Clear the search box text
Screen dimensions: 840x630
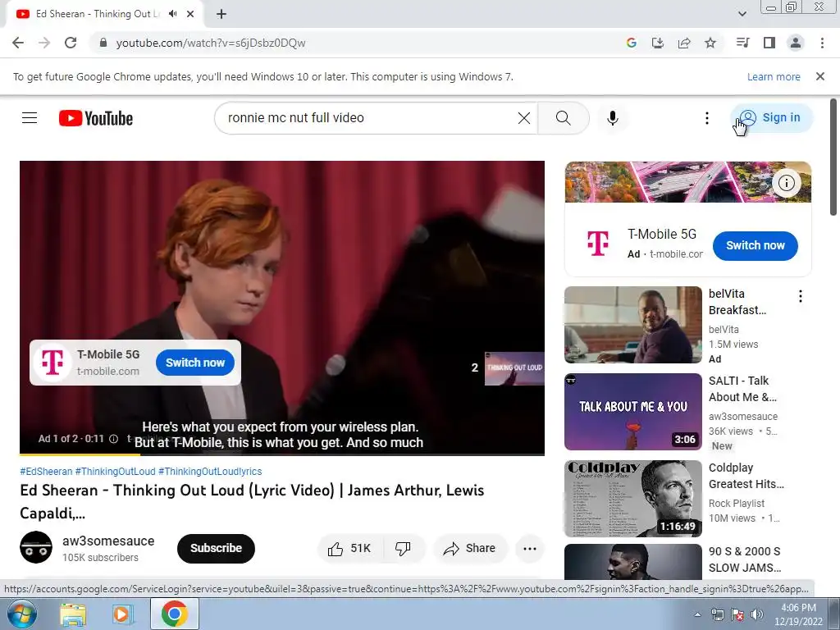[x=524, y=118]
